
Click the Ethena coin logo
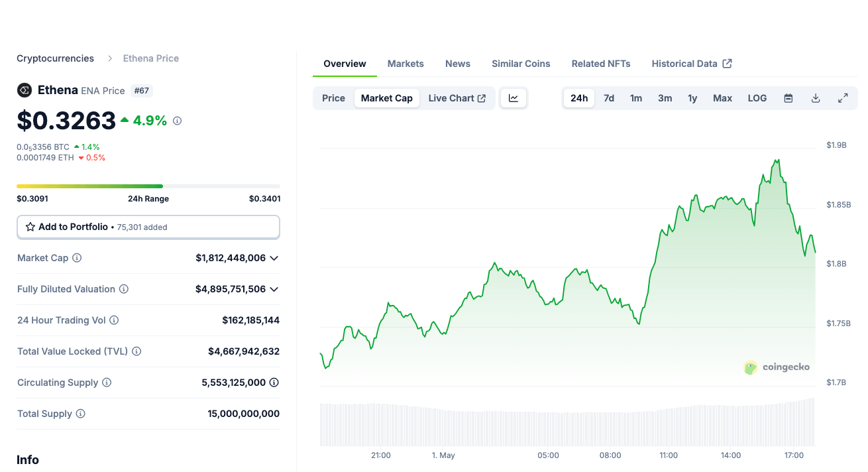25,90
